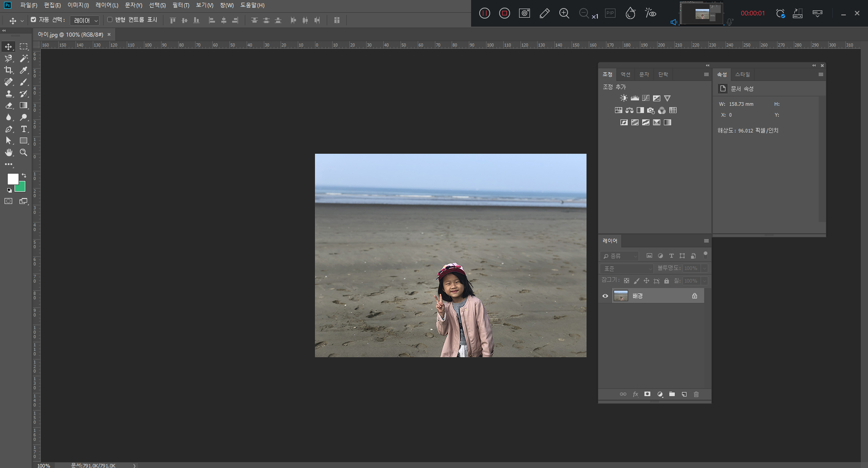This screenshot has width=868, height=468.
Task: Pick the Zoom tool in toolbar
Action: [24, 152]
